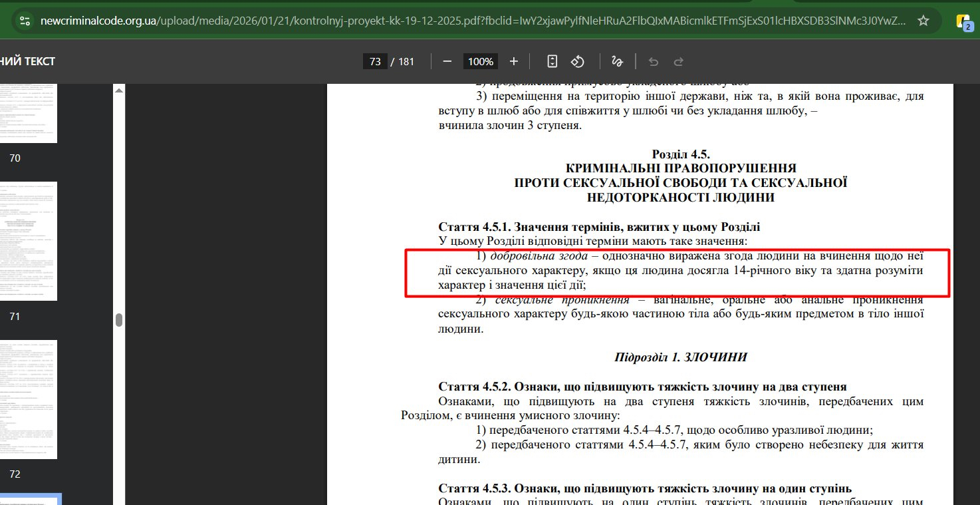Open the site information icon beside URL
This screenshot has height=505, width=980.
pyautogui.click(x=24, y=21)
